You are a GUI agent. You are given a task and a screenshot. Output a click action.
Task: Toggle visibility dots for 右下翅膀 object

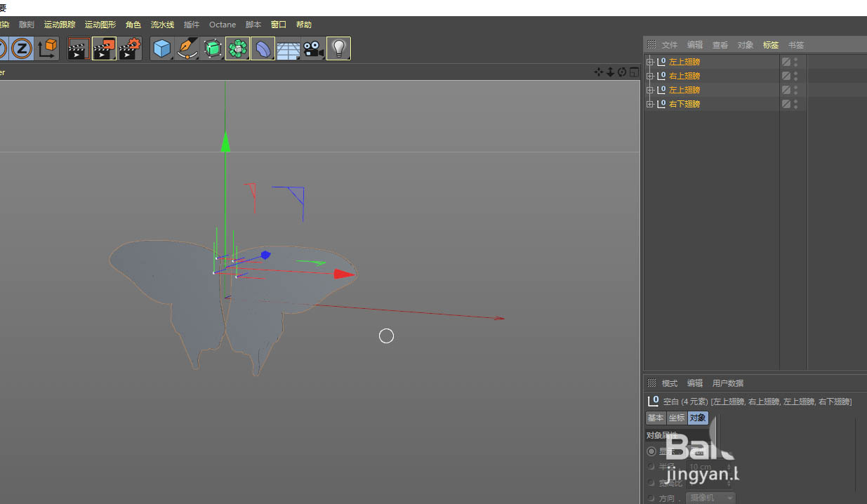click(x=795, y=104)
